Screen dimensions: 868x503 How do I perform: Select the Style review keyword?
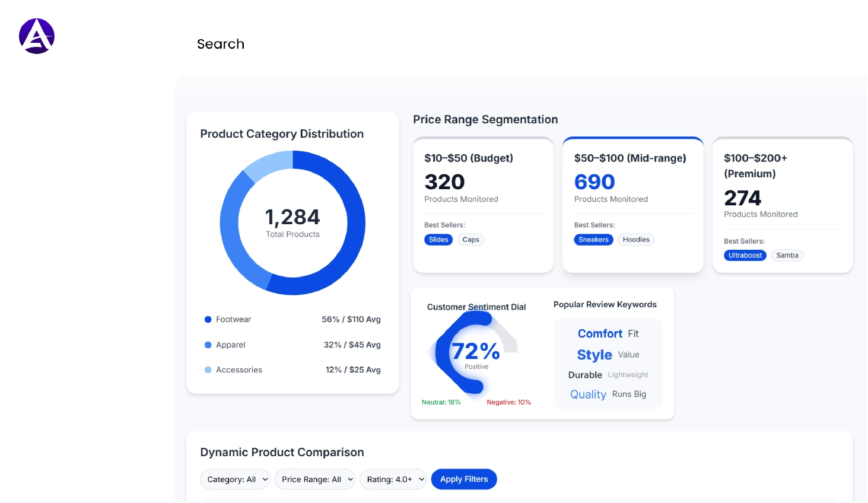[594, 355]
